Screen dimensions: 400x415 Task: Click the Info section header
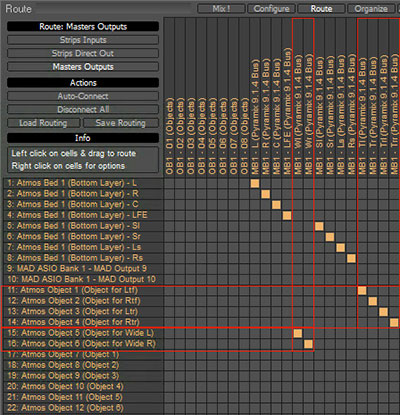click(83, 138)
